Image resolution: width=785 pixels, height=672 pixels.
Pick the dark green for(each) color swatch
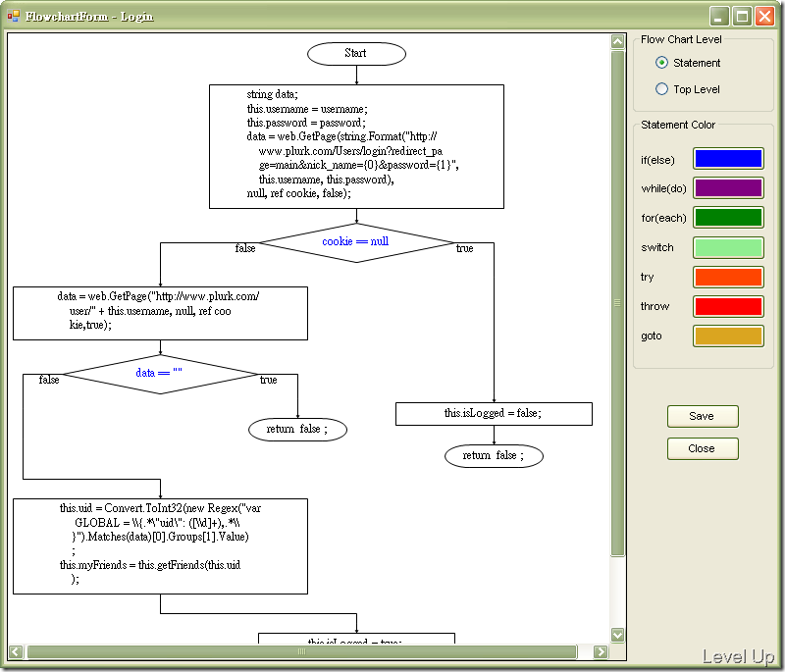[728, 218]
